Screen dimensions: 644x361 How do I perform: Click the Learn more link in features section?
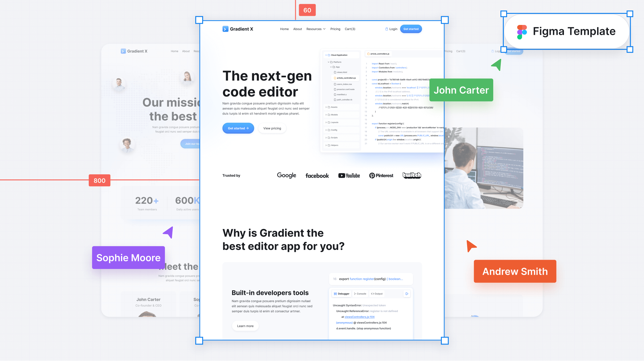[245, 326]
